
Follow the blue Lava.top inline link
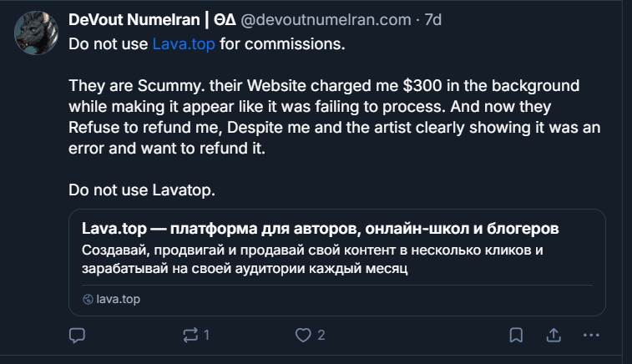[184, 43]
